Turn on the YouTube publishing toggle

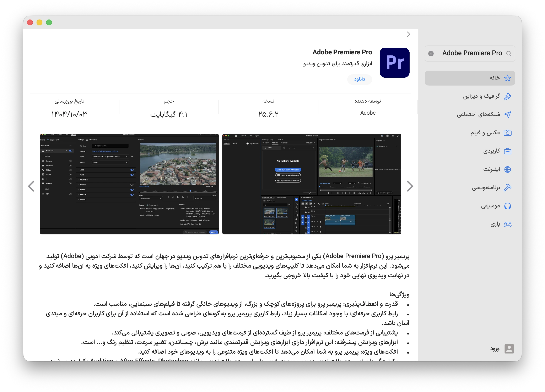pyautogui.click(x=70, y=184)
